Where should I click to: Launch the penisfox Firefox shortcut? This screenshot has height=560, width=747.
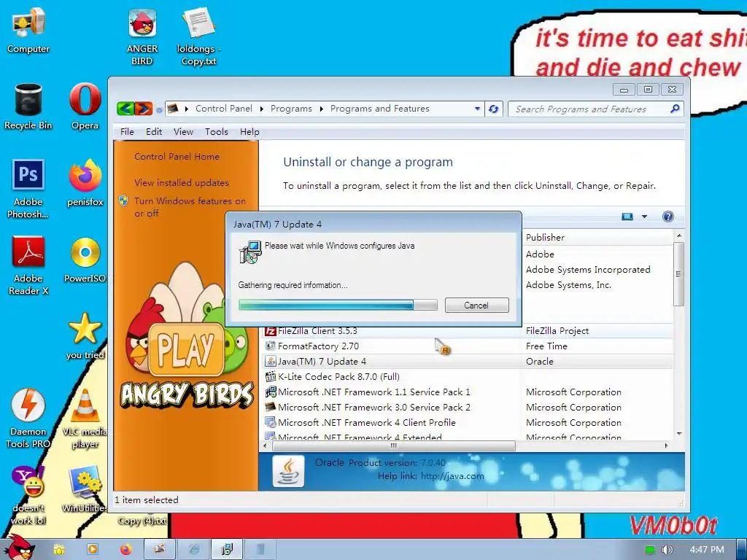[85, 183]
